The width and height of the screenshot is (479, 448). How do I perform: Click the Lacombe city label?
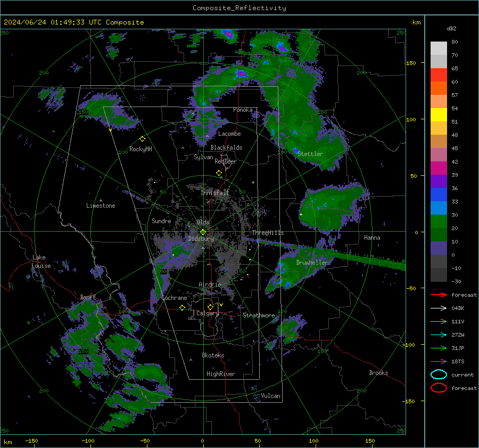point(229,134)
